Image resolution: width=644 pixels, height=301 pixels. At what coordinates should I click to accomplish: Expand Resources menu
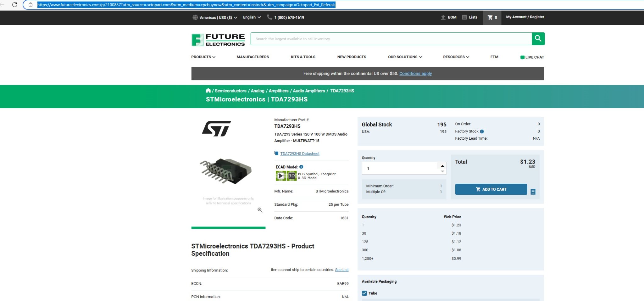456,57
